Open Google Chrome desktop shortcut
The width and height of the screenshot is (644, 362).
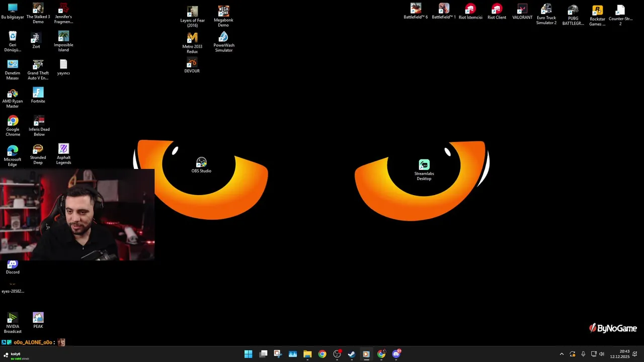(x=13, y=126)
